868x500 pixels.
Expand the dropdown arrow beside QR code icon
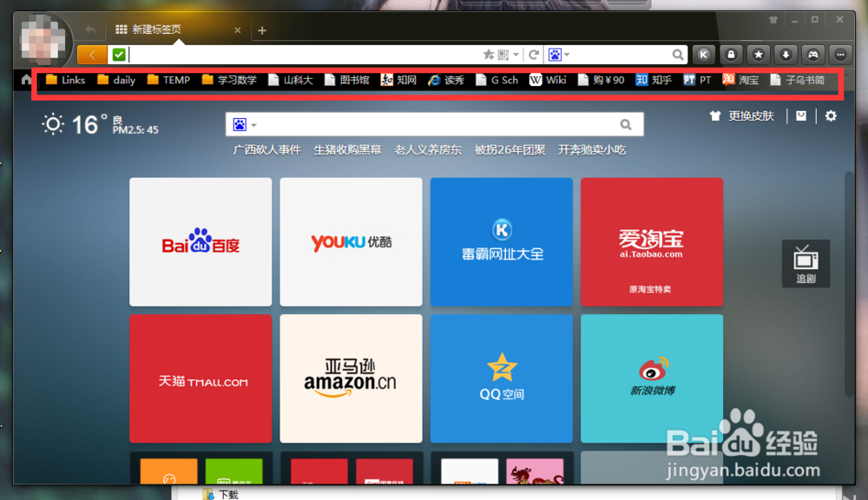[x=516, y=55]
